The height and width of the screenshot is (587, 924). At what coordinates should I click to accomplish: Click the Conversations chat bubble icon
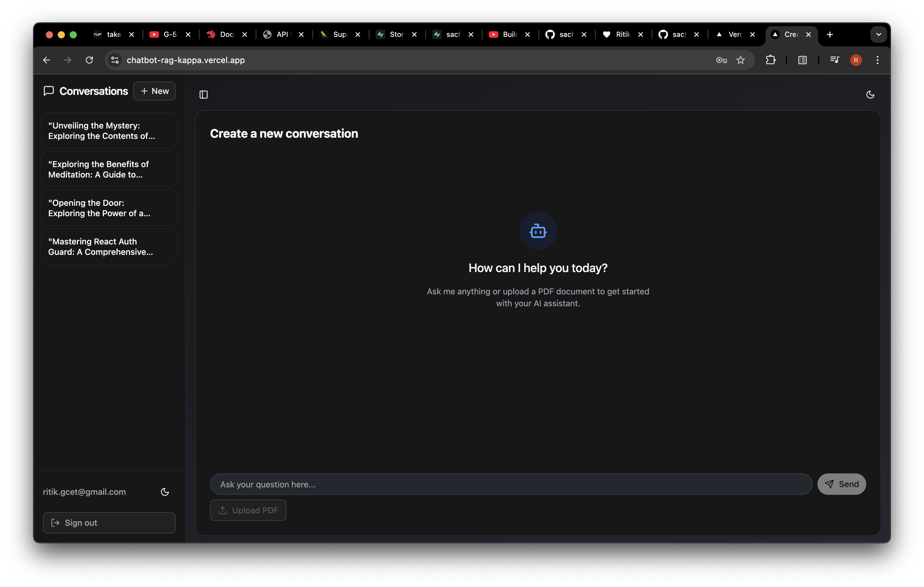49,91
